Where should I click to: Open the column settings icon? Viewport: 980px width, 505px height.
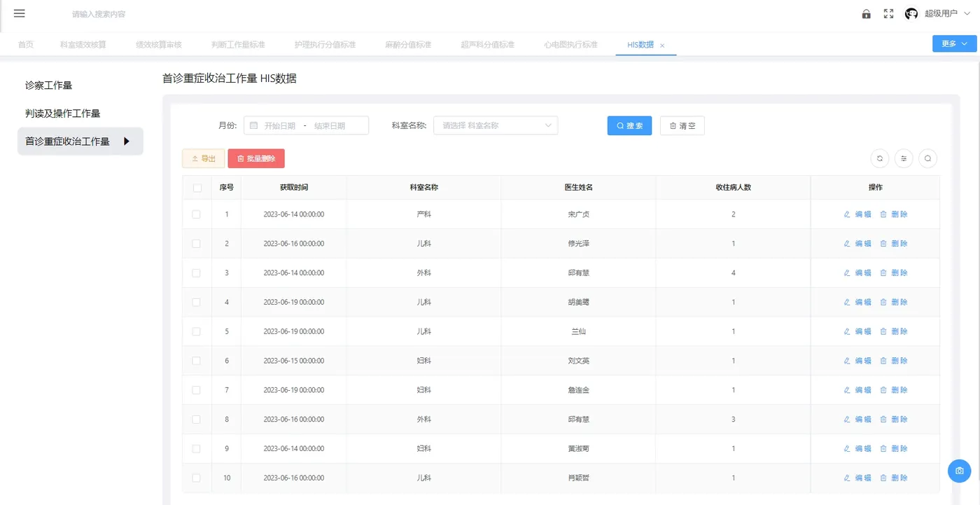click(904, 159)
